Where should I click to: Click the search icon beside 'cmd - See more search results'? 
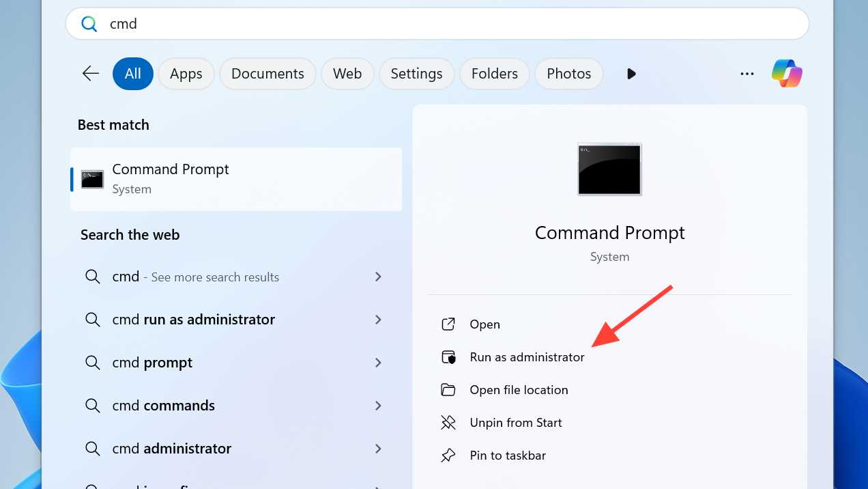(92, 277)
